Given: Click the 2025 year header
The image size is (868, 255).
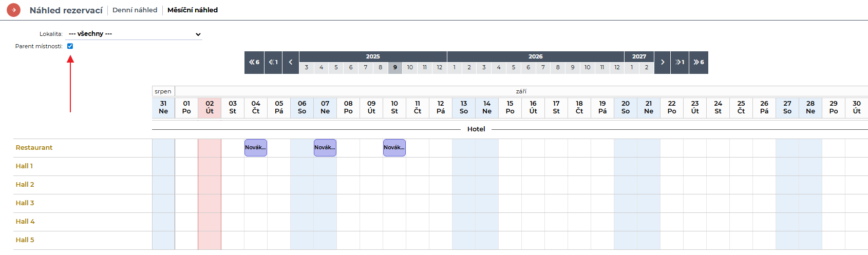Looking at the screenshot, I should tap(373, 56).
